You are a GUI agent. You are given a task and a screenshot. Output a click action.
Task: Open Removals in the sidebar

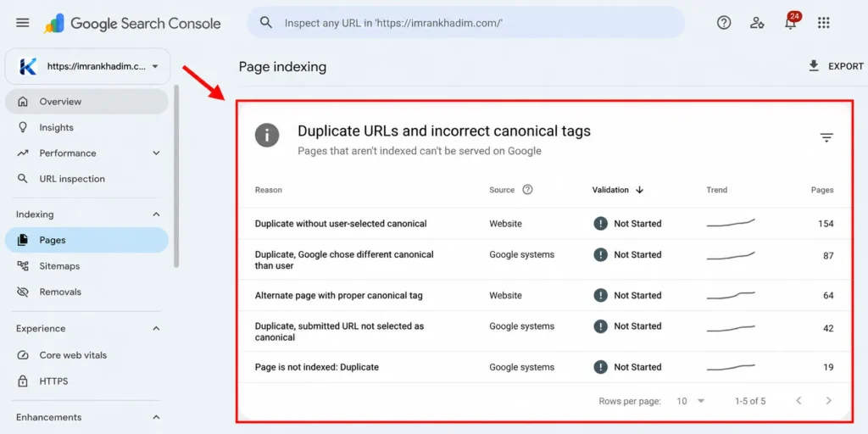86,292
